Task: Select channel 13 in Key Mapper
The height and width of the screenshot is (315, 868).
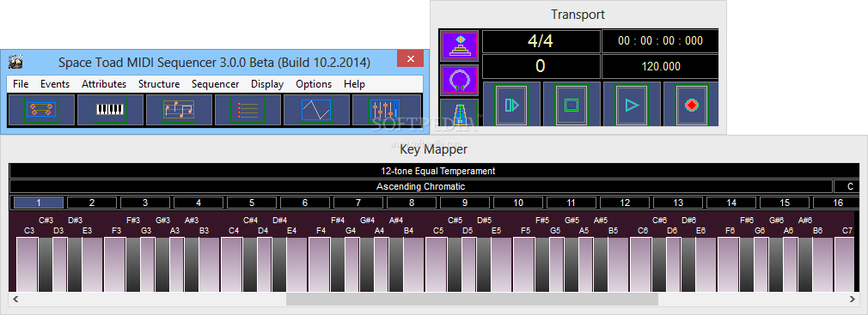Action: click(678, 203)
